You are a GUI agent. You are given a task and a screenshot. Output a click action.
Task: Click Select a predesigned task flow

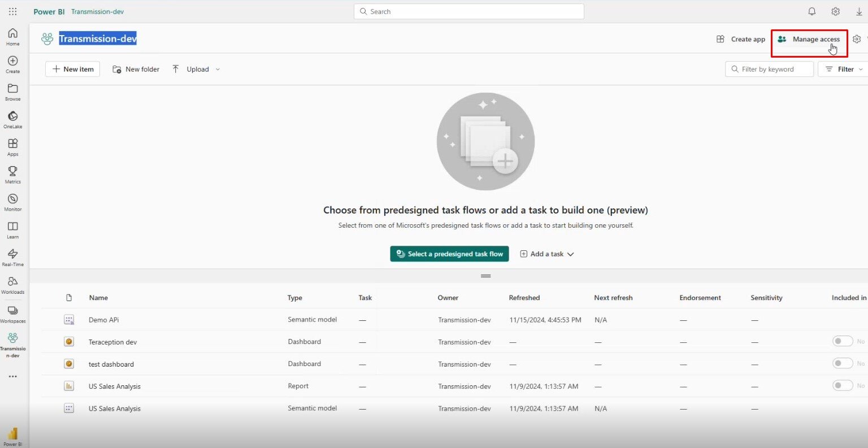point(450,254)
